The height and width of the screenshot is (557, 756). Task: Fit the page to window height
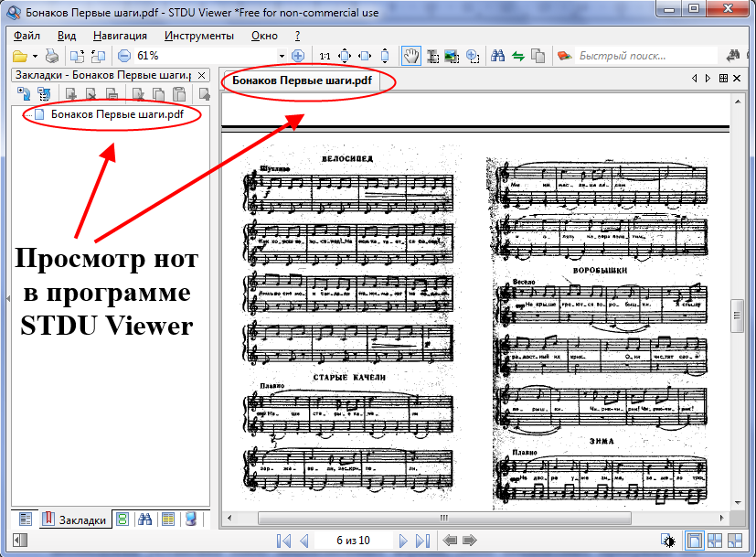[385, 57]
